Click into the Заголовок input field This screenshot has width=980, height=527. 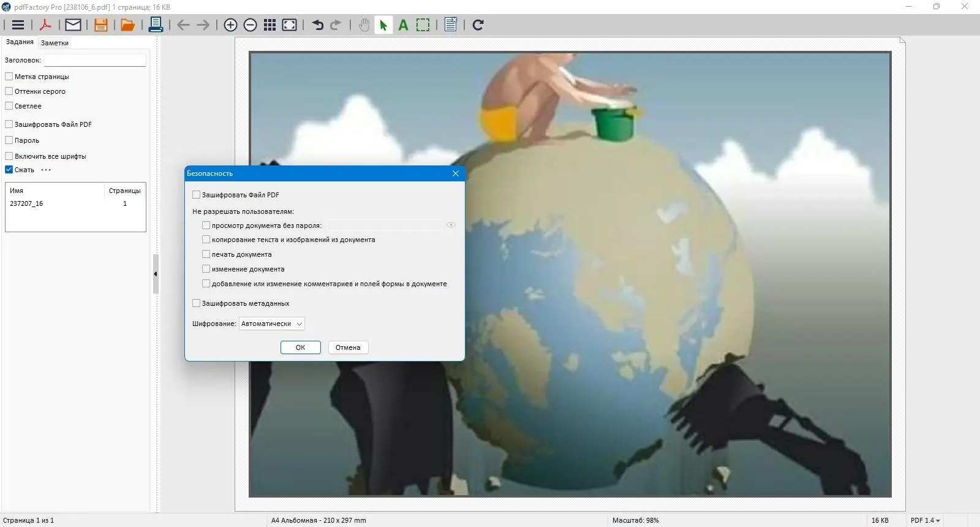[95, 60]
